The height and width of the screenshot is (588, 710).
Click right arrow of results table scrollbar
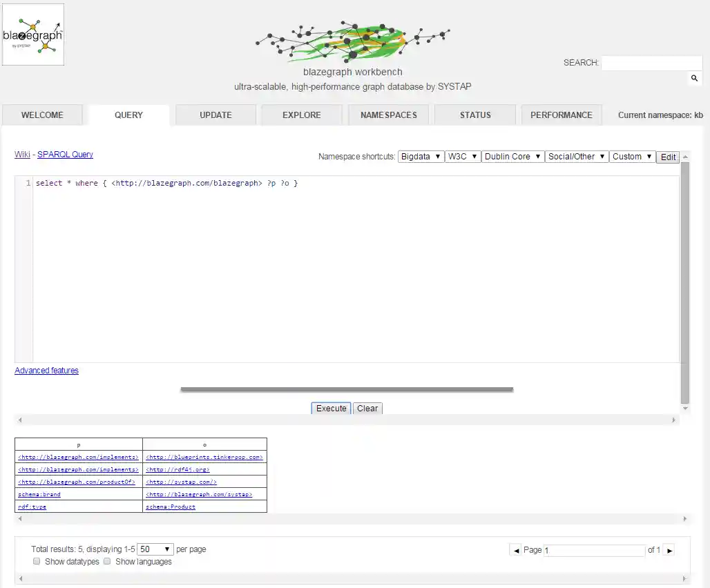coord(684,519)
